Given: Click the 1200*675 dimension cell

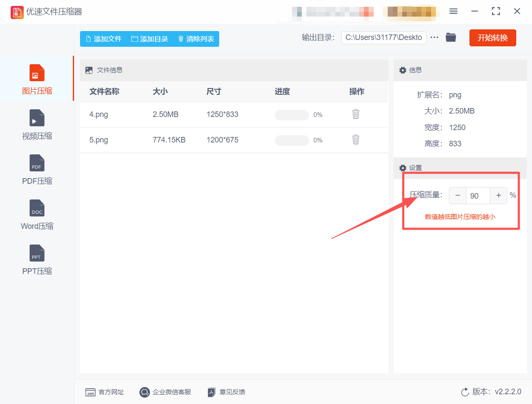Looking at the screenshot, I should [x=223, y=140].
